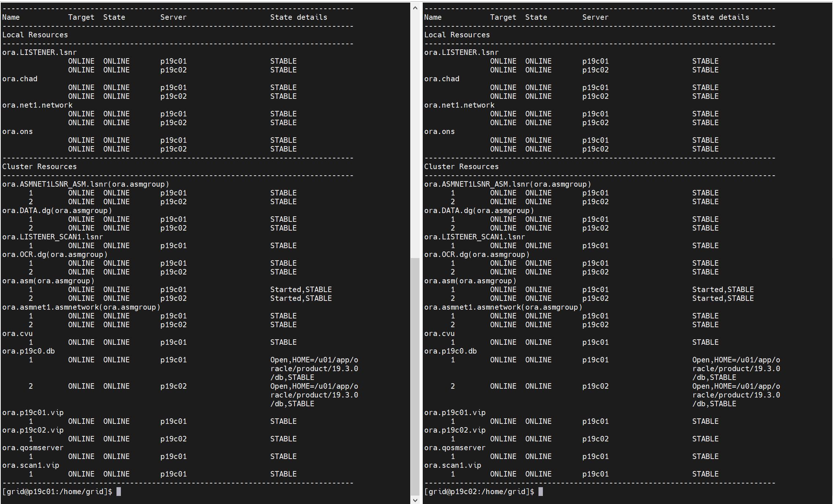Click ora.p19c0.db in the left terminal
833x504 pixels.
click(x=29, y=351)
